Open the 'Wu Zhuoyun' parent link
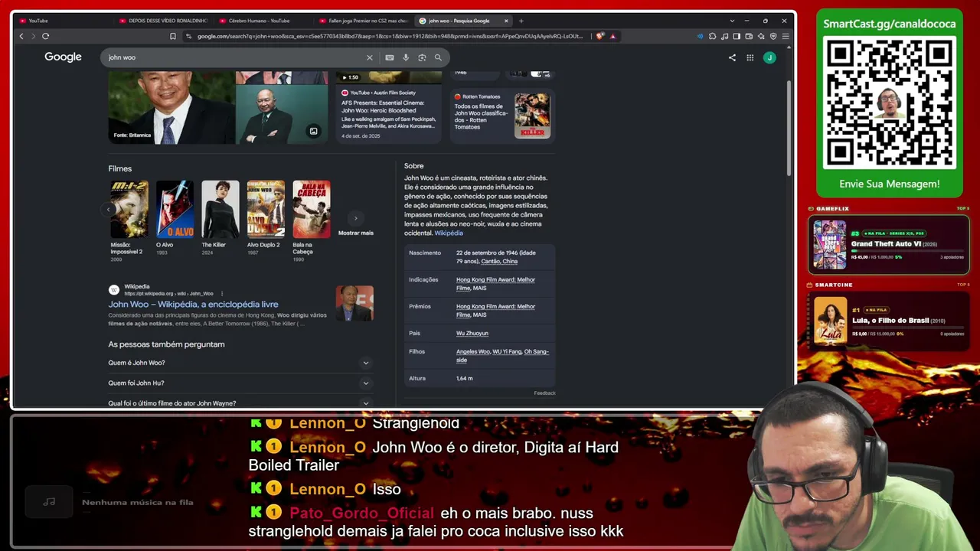Viewport: 980px width, 551px height. pyautogui.click(x=472, y=334)
